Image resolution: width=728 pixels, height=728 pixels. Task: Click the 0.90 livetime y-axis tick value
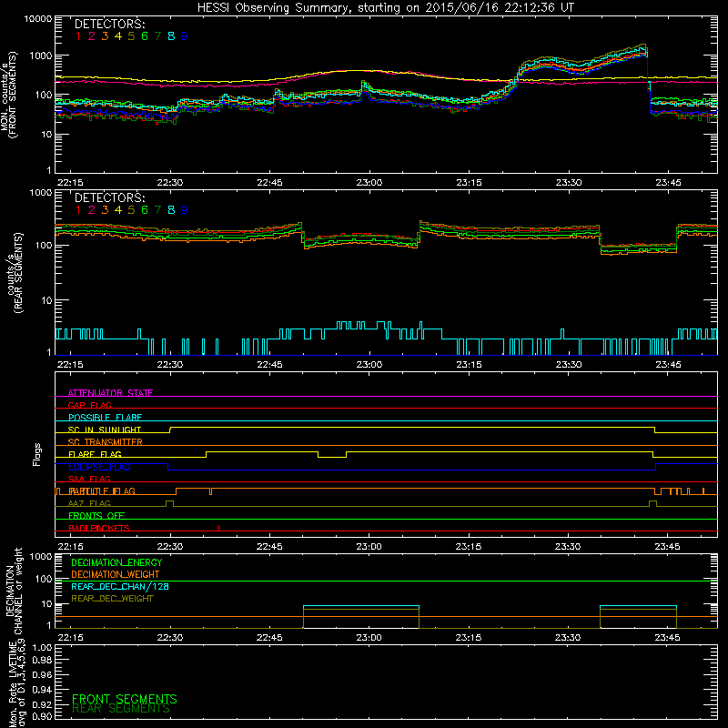[x=42, y=716]
